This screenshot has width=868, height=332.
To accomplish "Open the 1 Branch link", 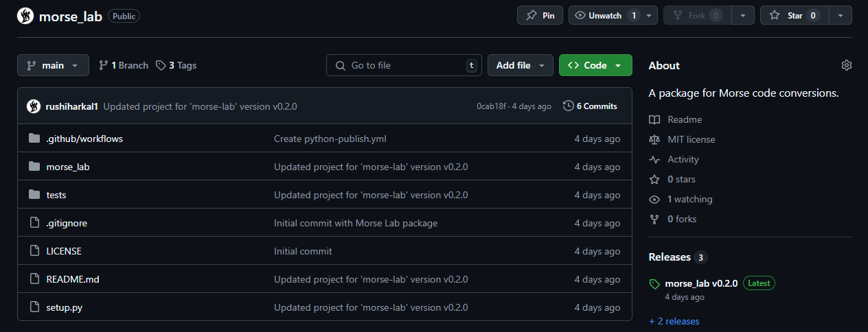I will [x=124, y=65].
